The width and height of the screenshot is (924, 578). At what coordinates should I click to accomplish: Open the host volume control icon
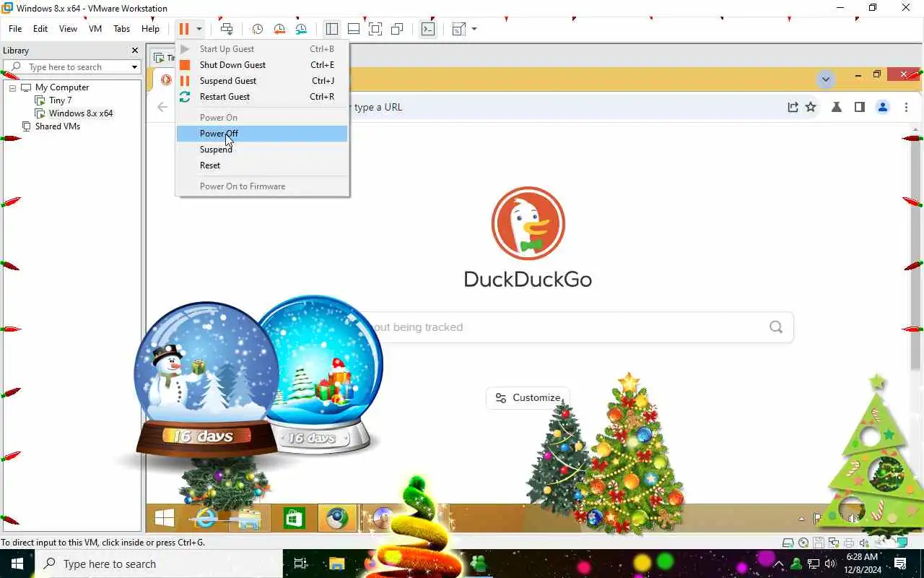click(830, 564)
